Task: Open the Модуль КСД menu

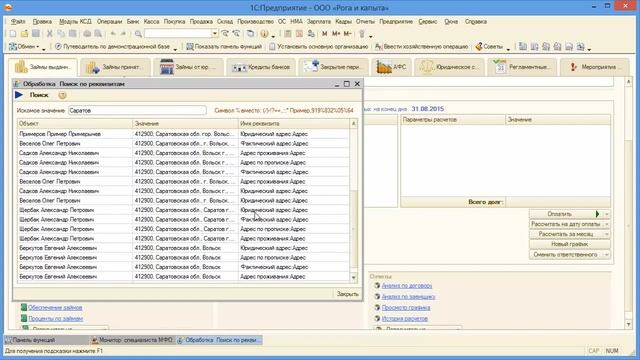Action: coord(75,22)
